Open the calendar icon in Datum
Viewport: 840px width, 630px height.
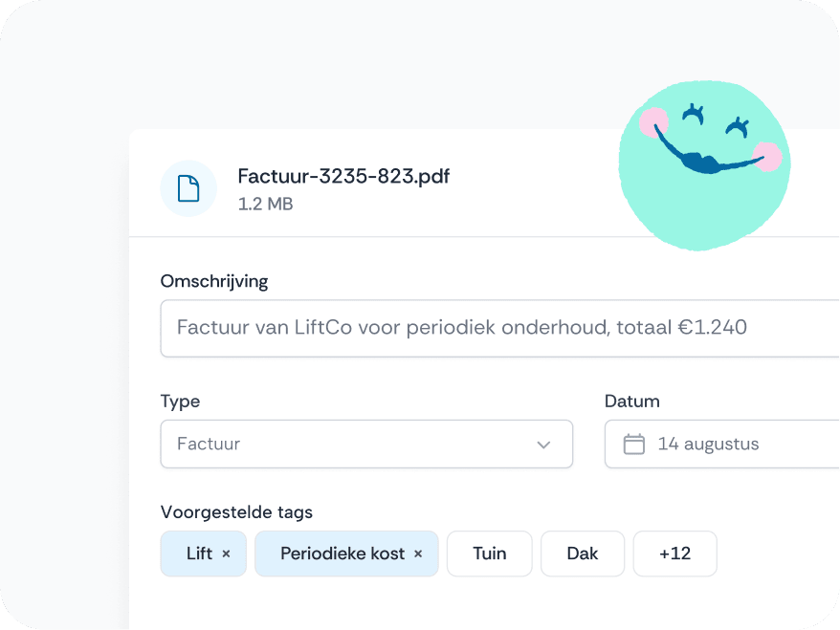point(633,444)
